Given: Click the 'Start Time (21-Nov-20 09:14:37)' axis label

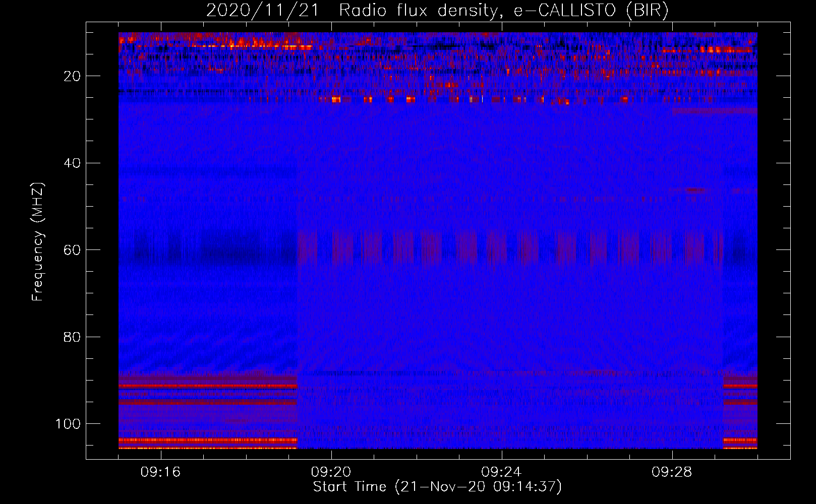Looking at the screenshot, I should pyautogui.click(x=437, y=487).
